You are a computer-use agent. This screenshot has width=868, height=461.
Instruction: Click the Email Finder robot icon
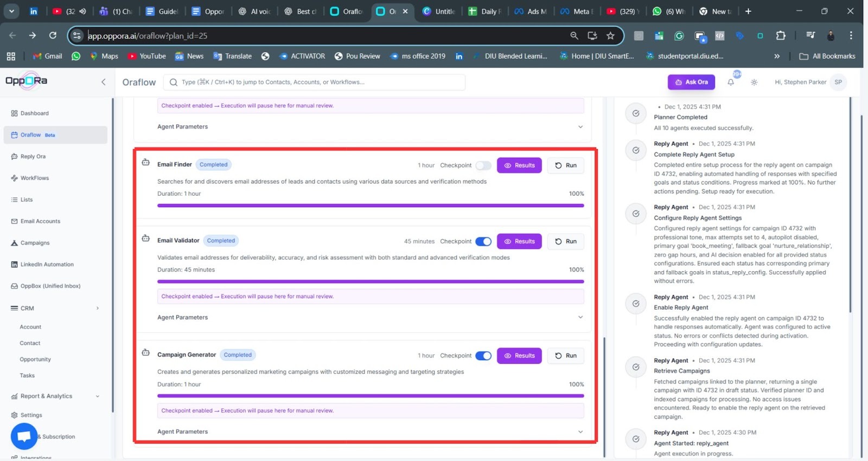(x=145, y=163)
